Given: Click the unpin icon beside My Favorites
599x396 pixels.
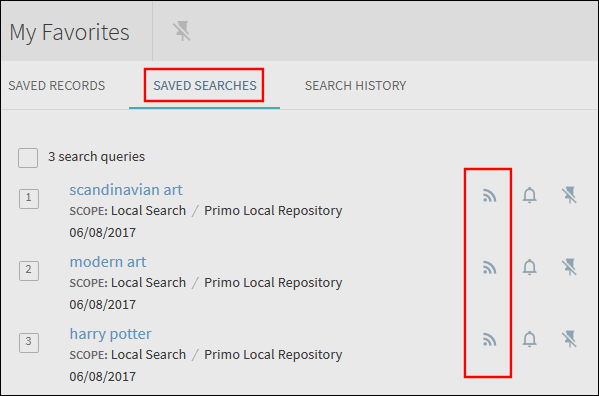Looking at the screenshot, I should 181,31.
